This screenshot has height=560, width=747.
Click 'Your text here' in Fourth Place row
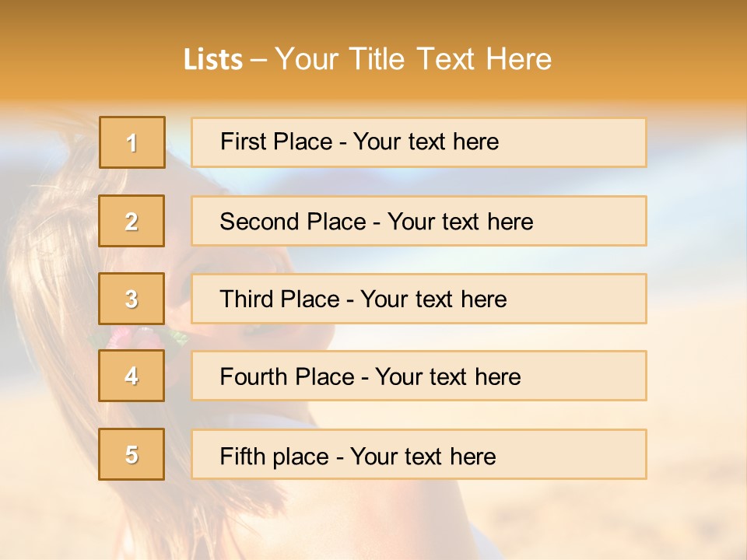coord(447,377)
